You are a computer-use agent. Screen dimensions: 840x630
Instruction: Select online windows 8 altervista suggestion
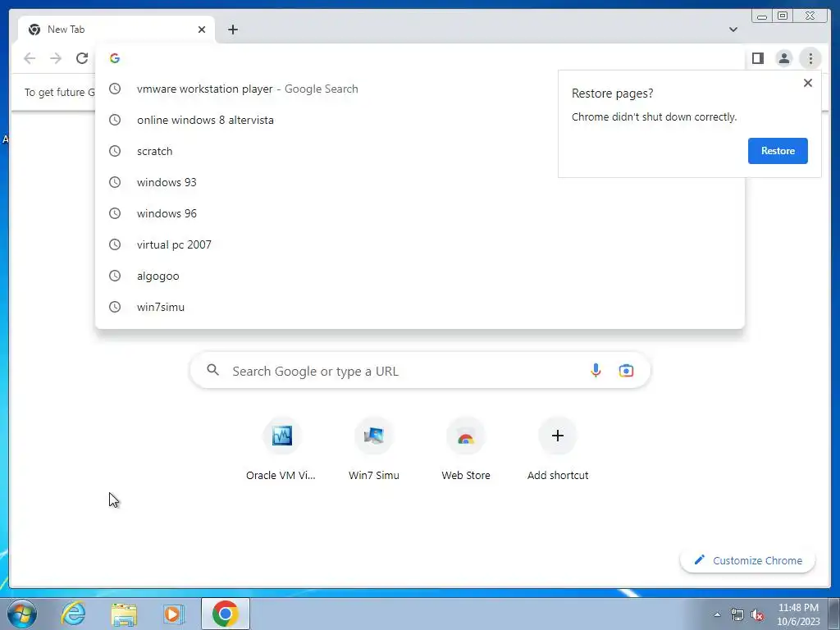click(x=419, y=120)
